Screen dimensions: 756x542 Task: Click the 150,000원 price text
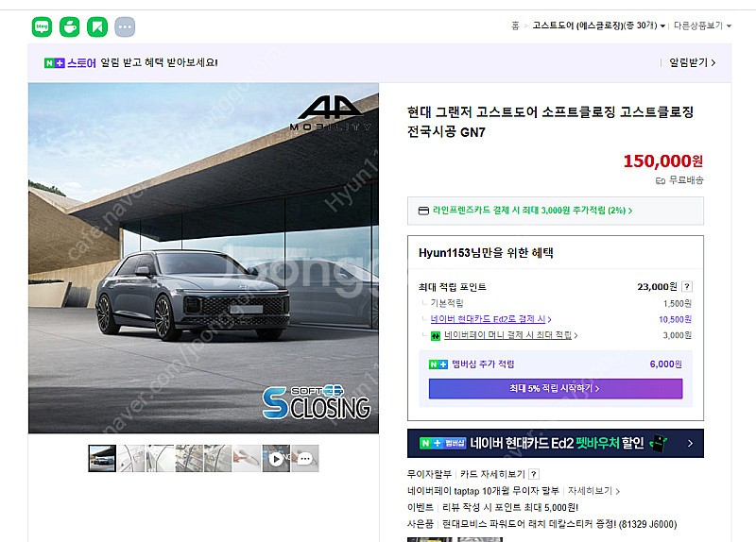pos(663,161)
